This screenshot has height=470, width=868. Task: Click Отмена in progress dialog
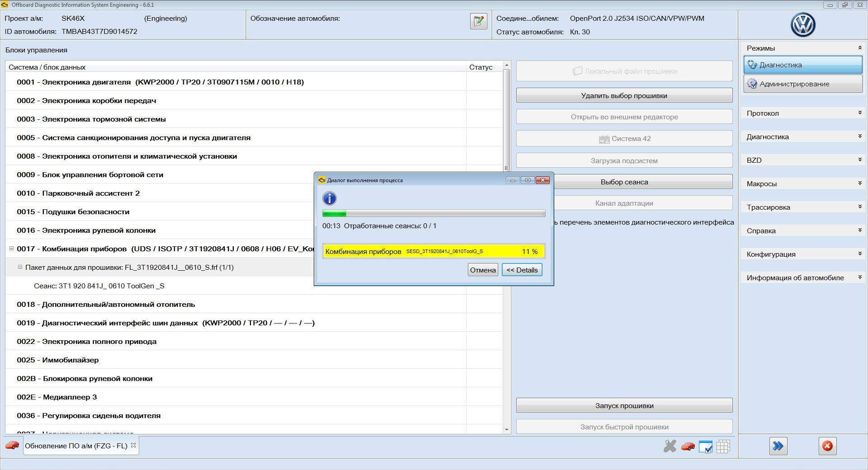(x=483, y=270)
